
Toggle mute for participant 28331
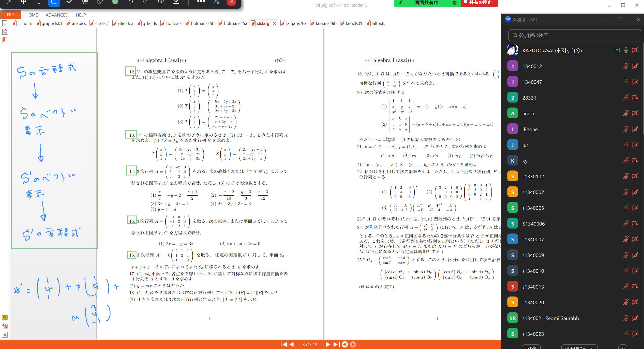pos(626,98)
